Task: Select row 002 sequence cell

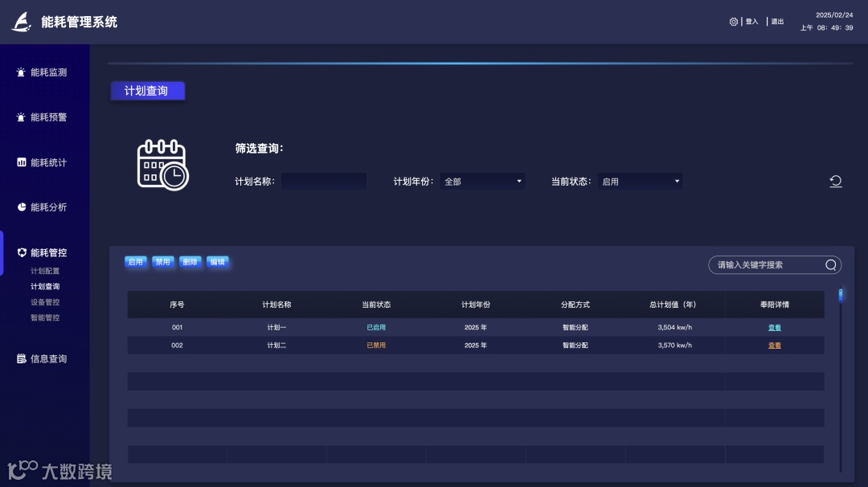Action: pyautogui.click(x=177, y=346)
